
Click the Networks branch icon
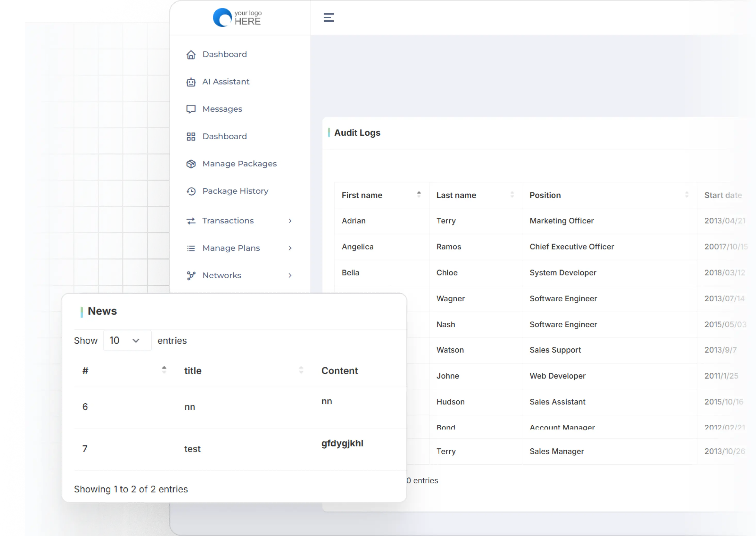pos(191,275)
